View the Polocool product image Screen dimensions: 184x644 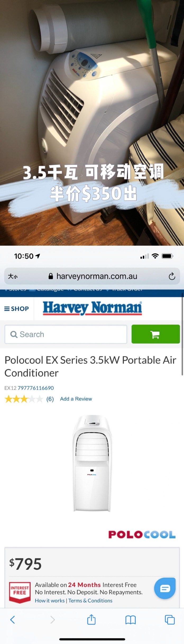click(92, 463)
